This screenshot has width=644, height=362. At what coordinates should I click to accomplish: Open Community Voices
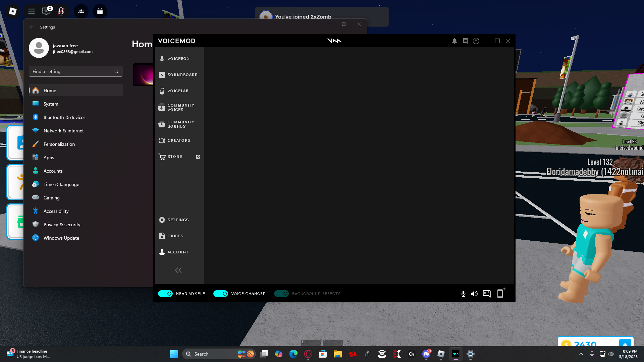click(179, 107)
